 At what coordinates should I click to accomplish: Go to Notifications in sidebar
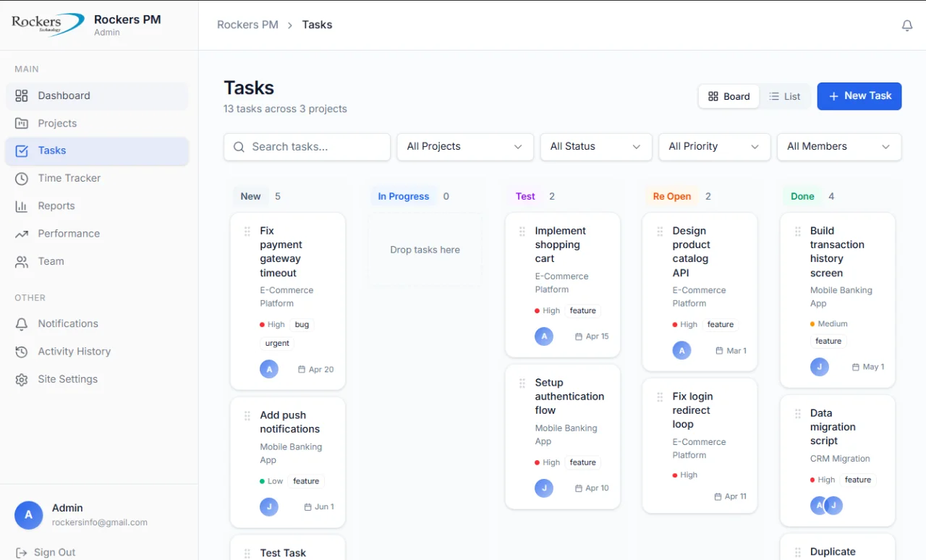pos(97,324)
